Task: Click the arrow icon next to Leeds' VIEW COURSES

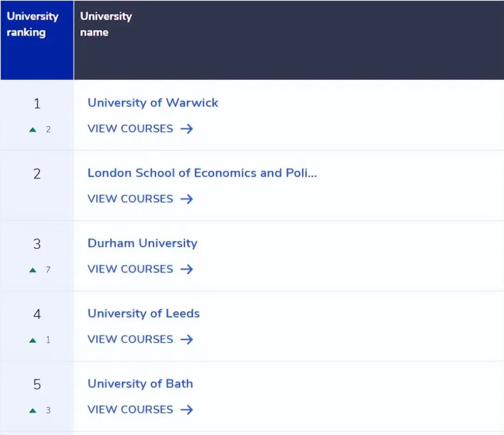Action: [x=187, y=339]
